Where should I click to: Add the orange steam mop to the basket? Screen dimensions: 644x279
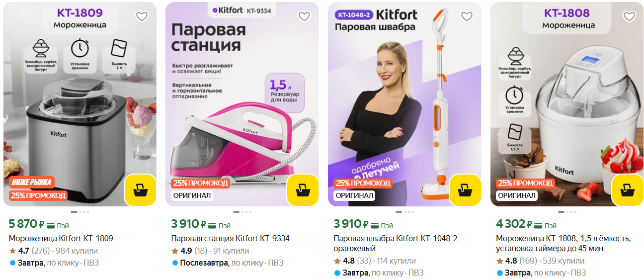click(465, 190)
